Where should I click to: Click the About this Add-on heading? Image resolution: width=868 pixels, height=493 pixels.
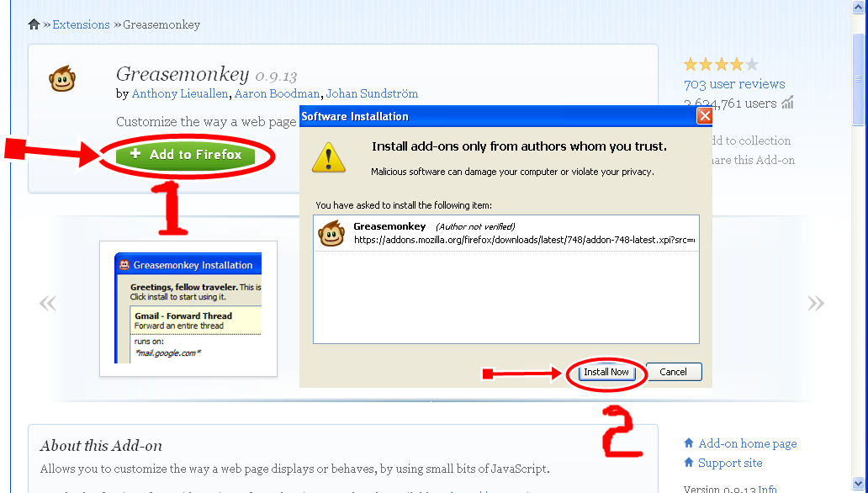coord(101,446)
